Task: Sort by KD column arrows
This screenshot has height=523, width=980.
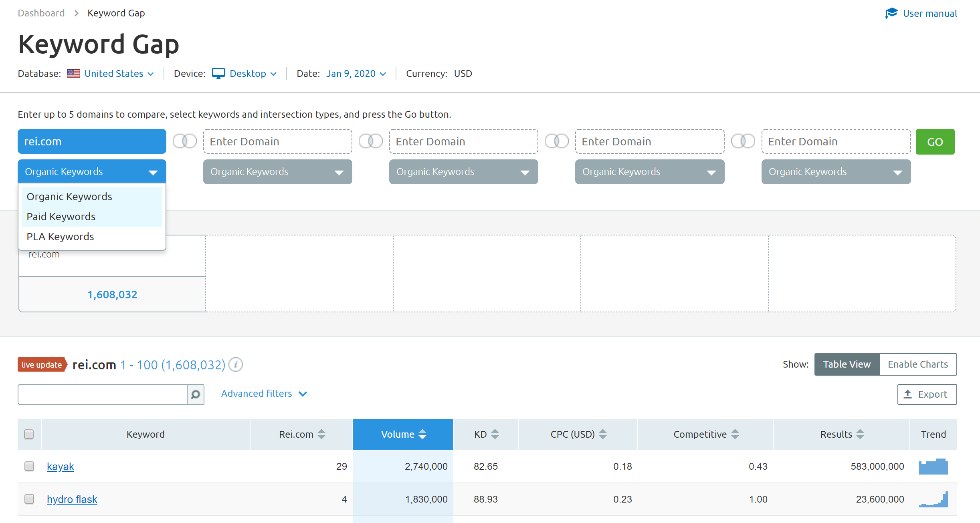Action: 495,434
